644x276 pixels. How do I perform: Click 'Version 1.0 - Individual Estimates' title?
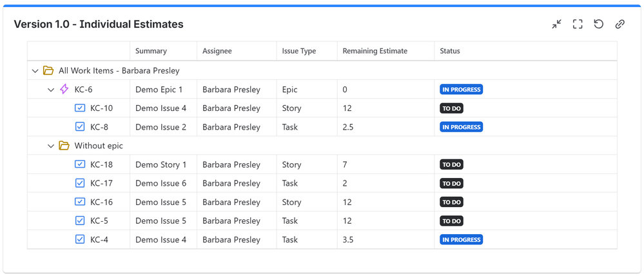point(99,25)
